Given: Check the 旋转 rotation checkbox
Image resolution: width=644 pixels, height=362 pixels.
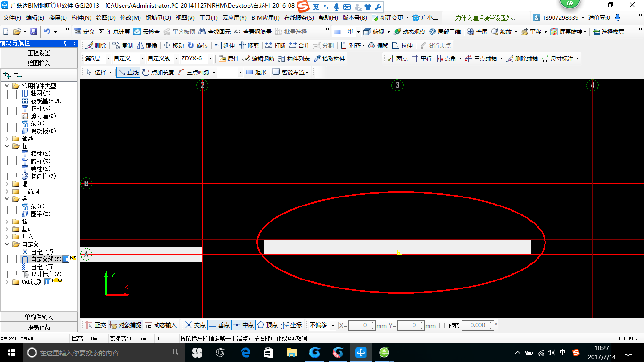Looking at the screenshot, I should (442, 325).
